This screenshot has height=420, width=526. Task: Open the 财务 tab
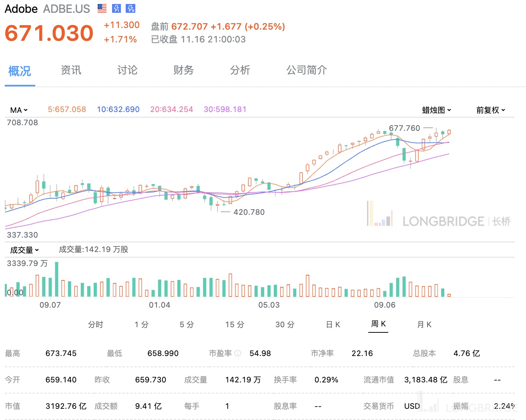click(183, 70)
